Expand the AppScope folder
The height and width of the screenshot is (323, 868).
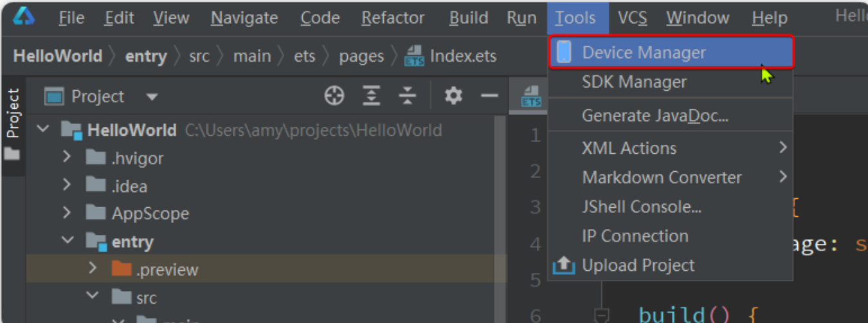(x=67, y=212)
